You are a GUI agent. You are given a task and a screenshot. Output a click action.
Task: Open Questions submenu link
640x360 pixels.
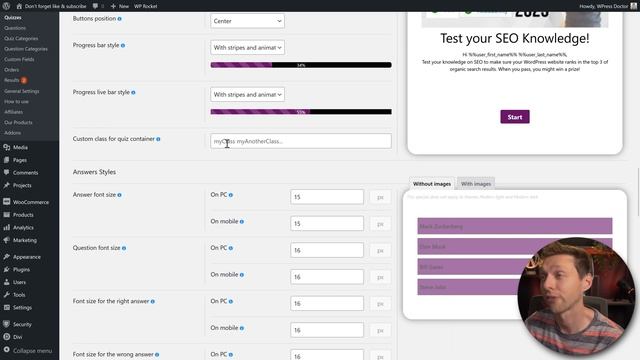click(x=15, y=28)
